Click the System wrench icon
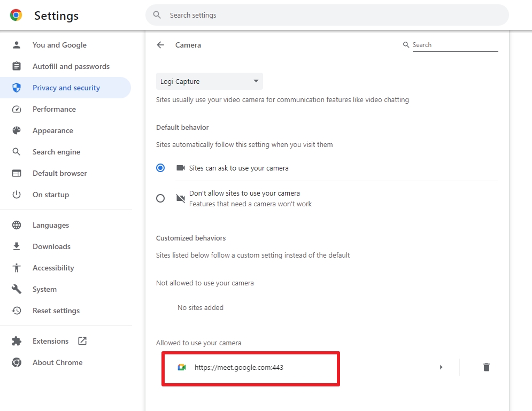 (16, 289)
